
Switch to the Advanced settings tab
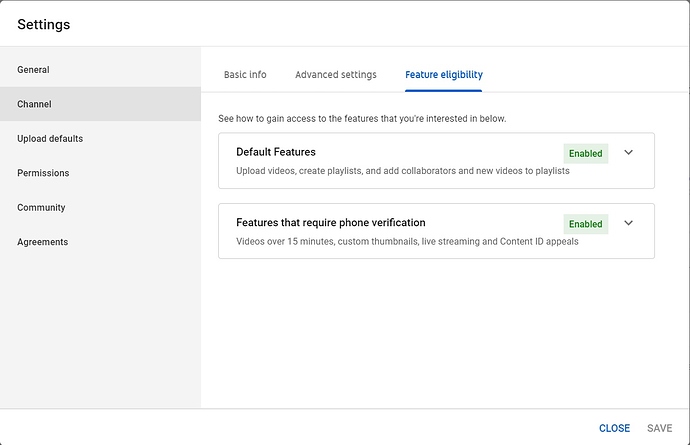pos(336,75)
